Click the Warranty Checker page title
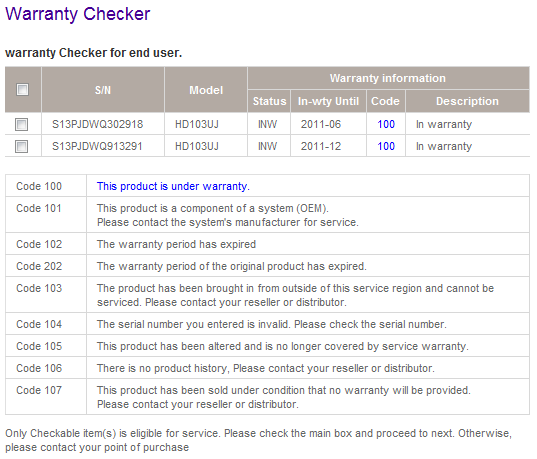Screen dimensions: 537x459 point(78,14)
